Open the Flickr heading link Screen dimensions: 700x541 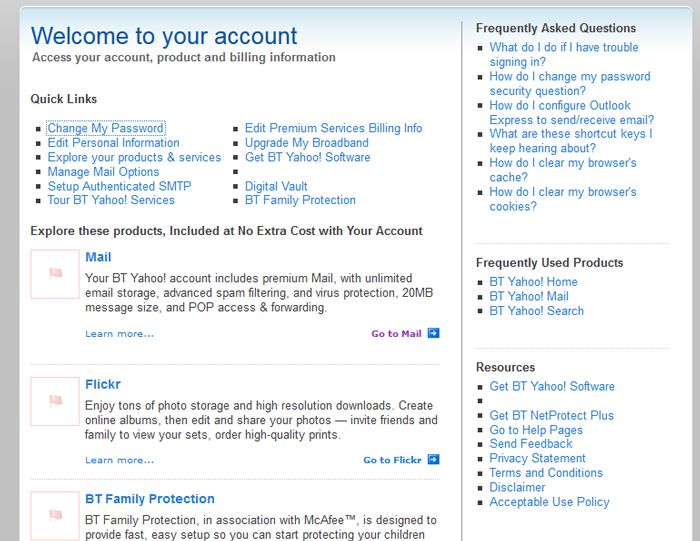tap(103, 384)
